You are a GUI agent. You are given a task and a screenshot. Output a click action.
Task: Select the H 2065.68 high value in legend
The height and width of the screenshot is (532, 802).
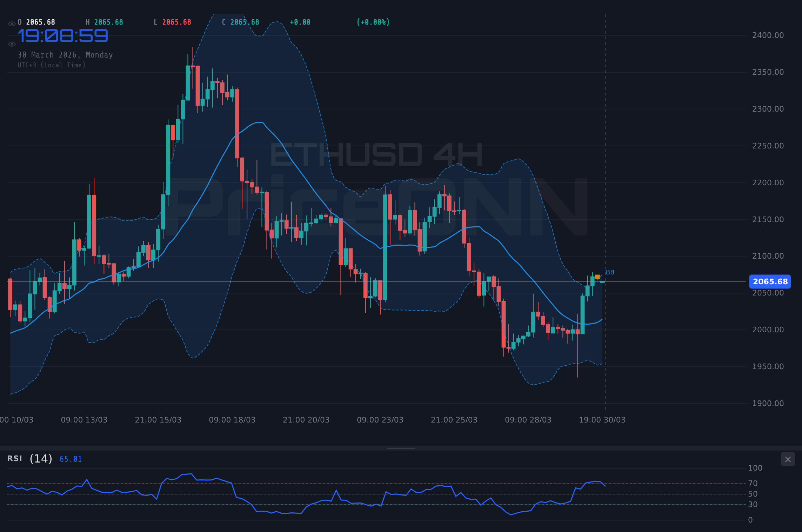pos(107,22)
